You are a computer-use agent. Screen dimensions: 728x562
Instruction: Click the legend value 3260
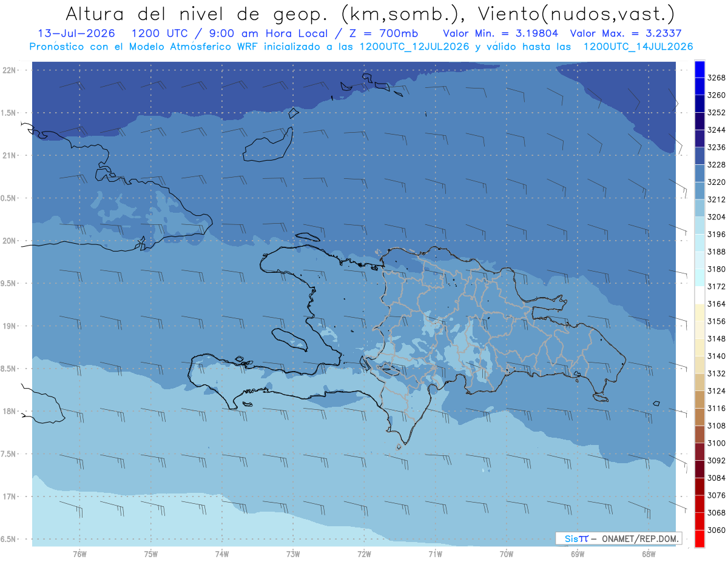[x=716, y=95]
